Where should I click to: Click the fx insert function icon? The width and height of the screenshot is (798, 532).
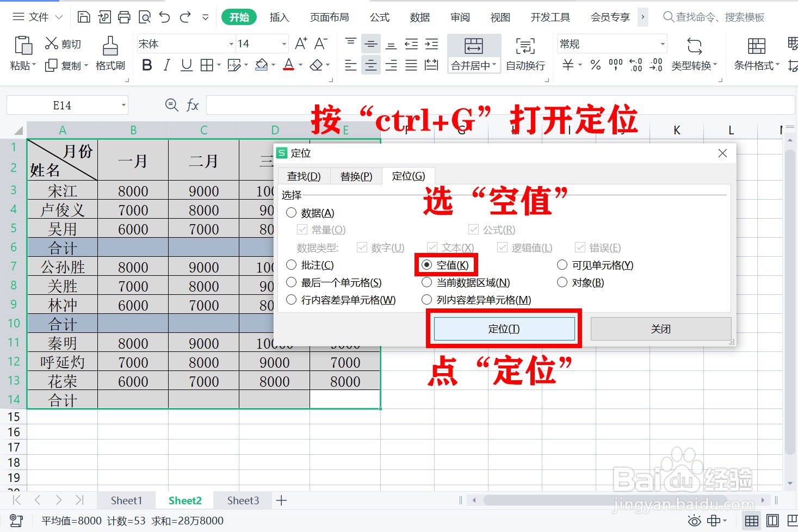193,105
